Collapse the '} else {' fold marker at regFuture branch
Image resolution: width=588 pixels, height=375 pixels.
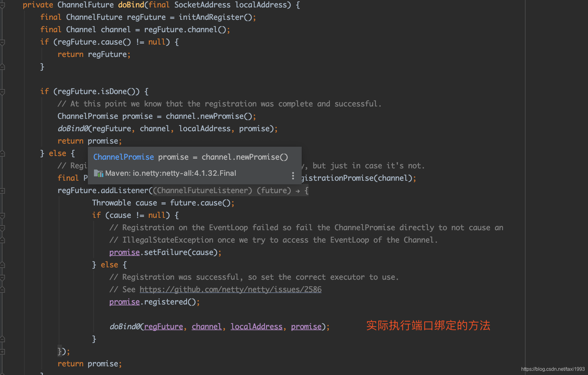click(x=2, y=154)
